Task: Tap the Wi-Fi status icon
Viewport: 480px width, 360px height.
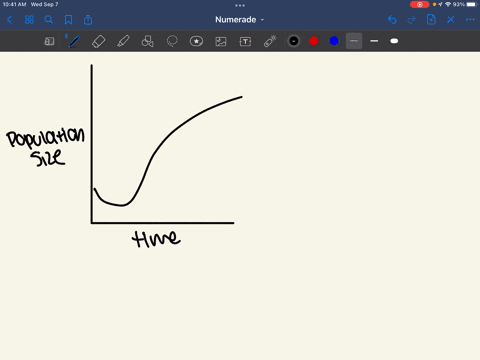Action: (x=448, y=4)
